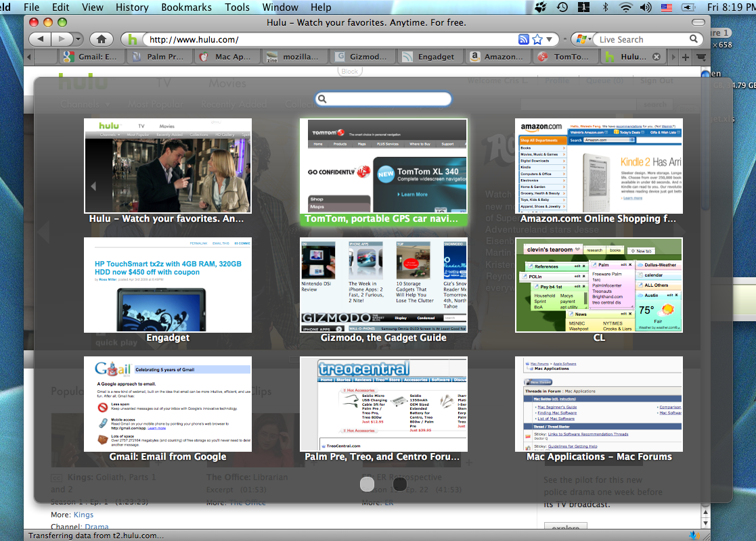Open the Bluetooth menu bar icon
The image size is (756, 541).
pos(606,7)
